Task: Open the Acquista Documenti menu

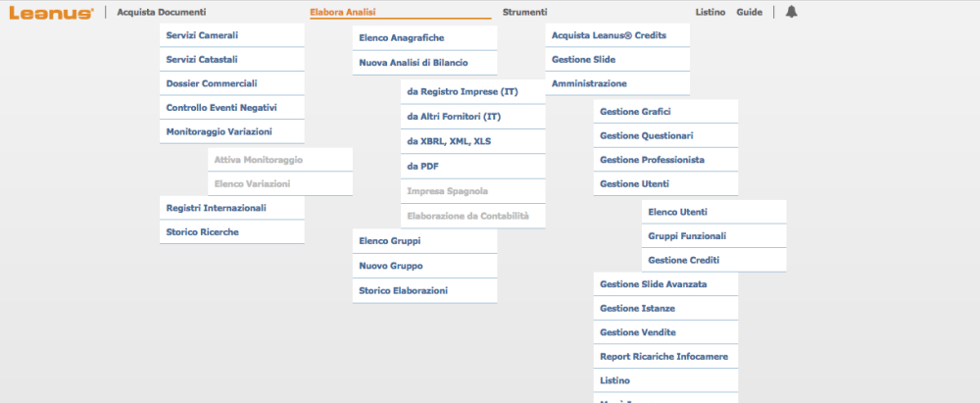Action: pos(162,13)
